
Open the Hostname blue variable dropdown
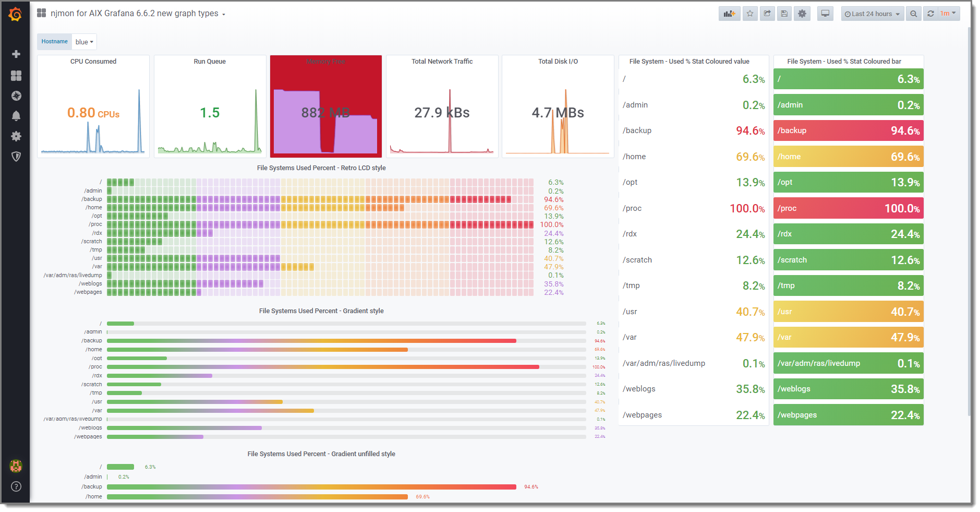tap(84, 42)
